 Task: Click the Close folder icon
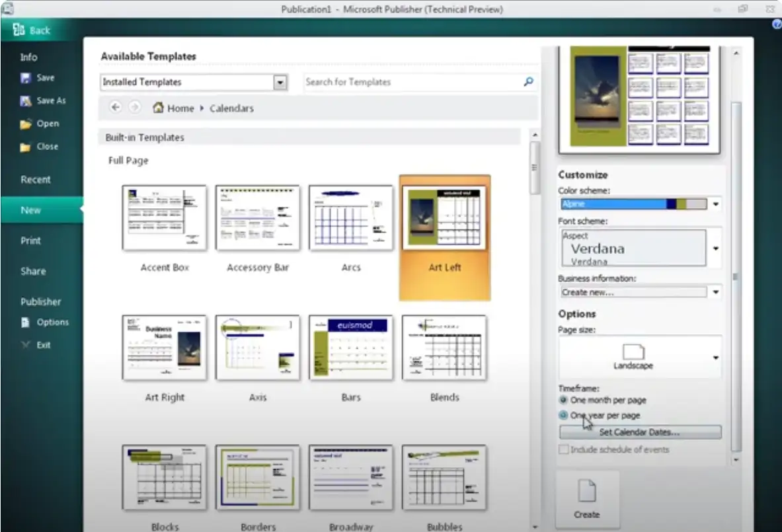(26, 147)
